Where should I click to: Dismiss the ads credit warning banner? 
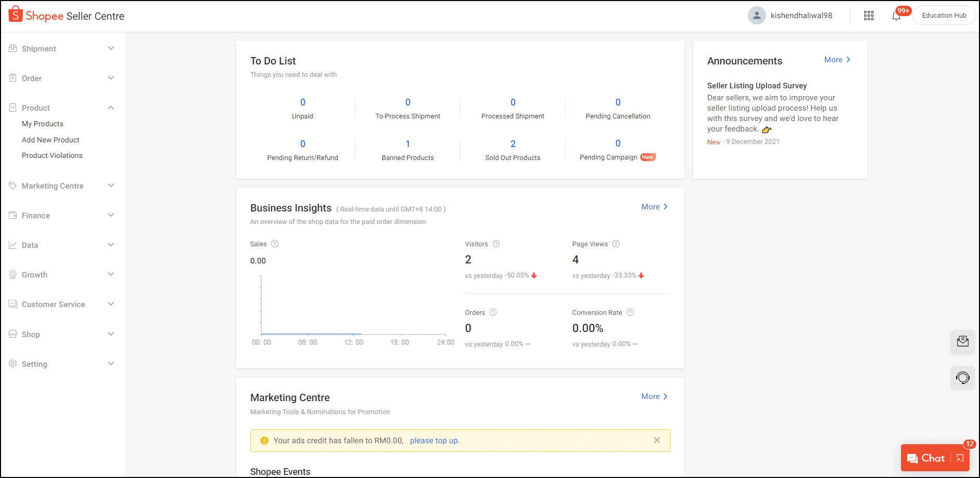656,440
